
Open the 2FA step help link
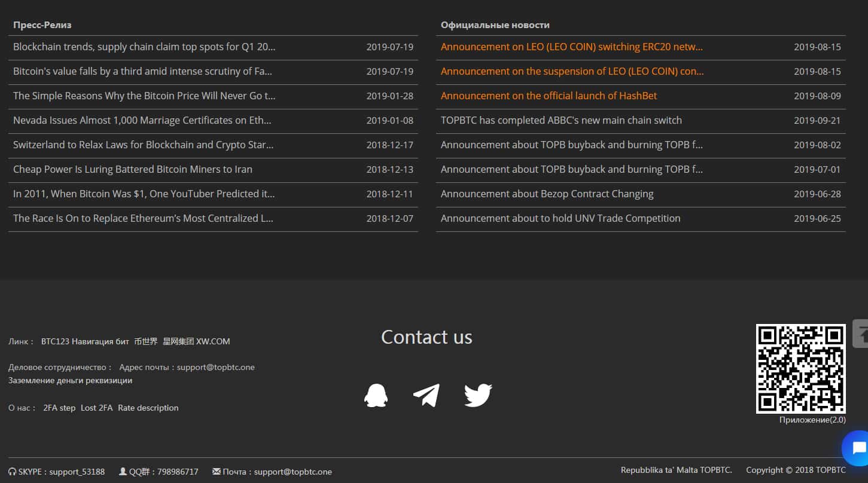[59, 408]
